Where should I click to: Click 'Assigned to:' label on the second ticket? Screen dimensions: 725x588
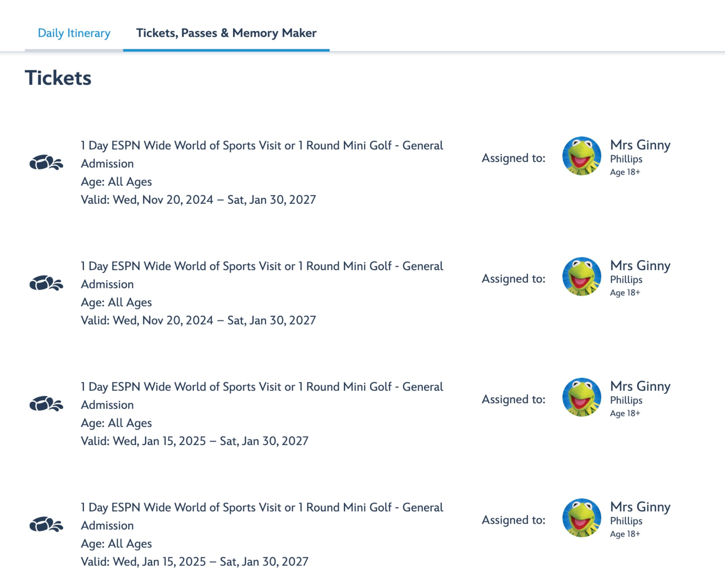513,279
